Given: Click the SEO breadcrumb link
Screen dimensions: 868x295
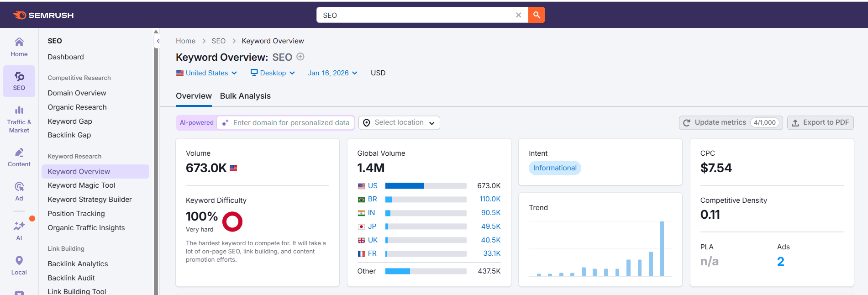Looking at the screenshot, I should (x=218, y=41).
